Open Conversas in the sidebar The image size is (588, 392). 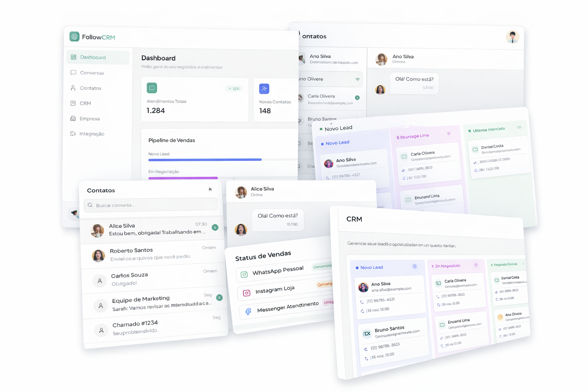click(91, 73)
